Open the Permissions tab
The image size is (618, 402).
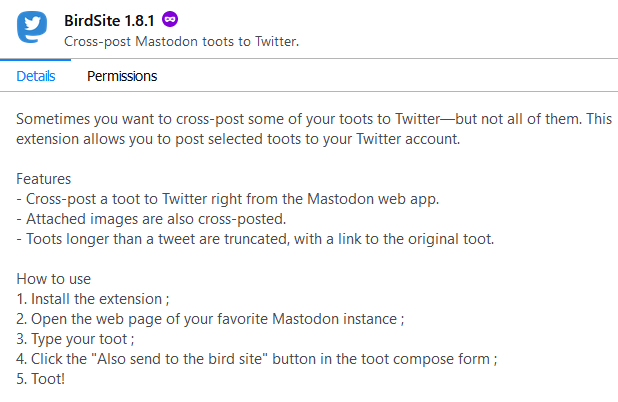coord(122,76)
